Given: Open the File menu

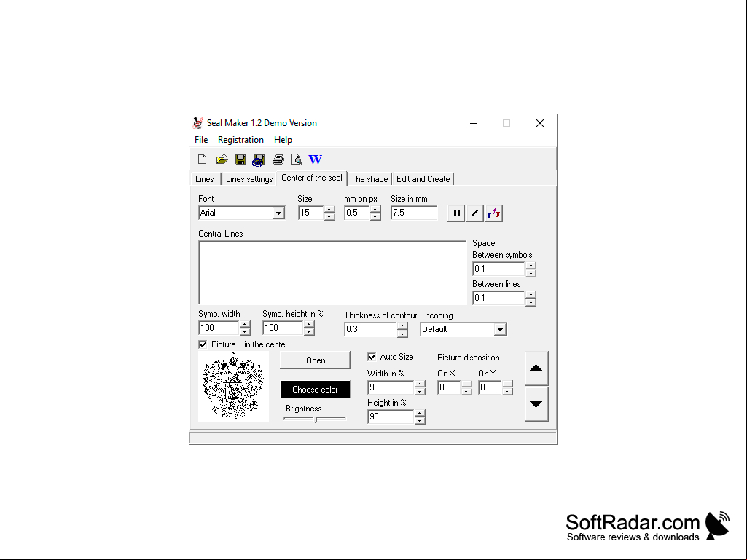Looking at the screenshot, I should pos(201,140).
